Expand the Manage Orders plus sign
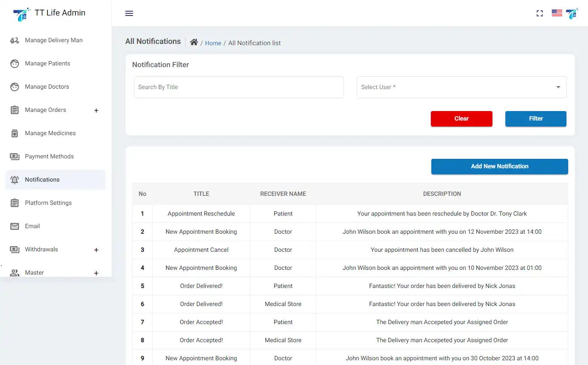588x365 pixels. pyautogui.click(x=96, y=111)
